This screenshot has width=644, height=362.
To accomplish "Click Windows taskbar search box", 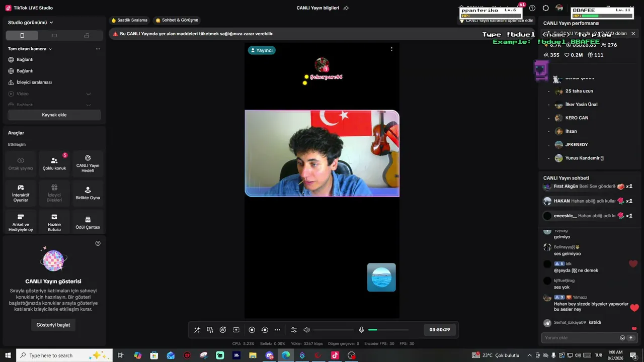I will tap(65, 355).
